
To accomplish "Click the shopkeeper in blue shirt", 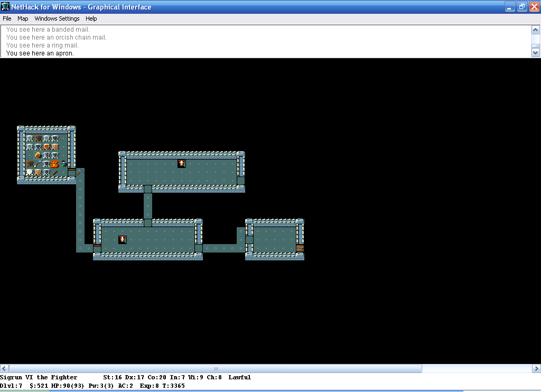I will coord(63,164).
